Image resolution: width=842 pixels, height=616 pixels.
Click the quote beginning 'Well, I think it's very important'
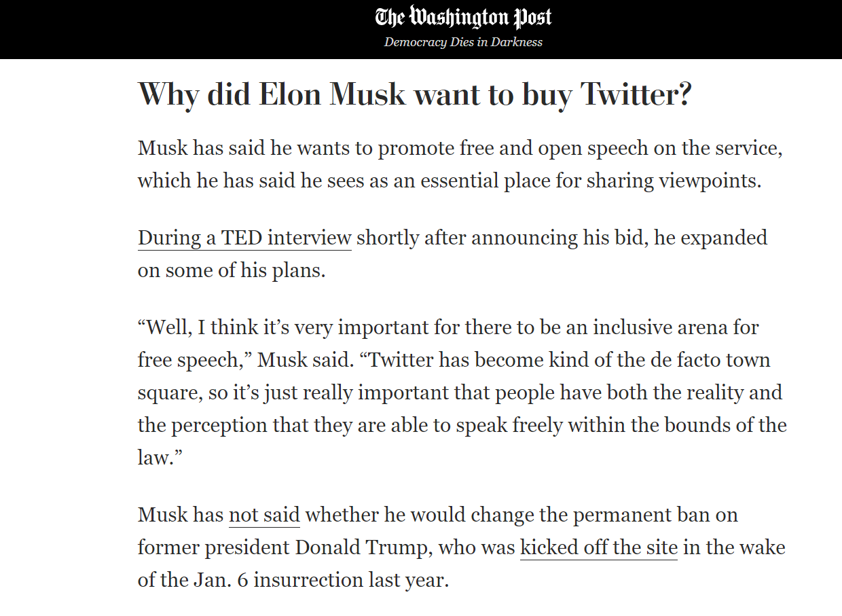pos(462,393)
